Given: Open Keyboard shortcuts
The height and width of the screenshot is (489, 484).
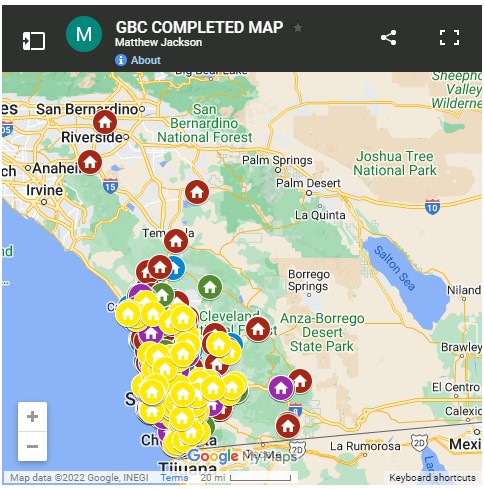Looking at the screenshot, I should (x=432, y=478).
